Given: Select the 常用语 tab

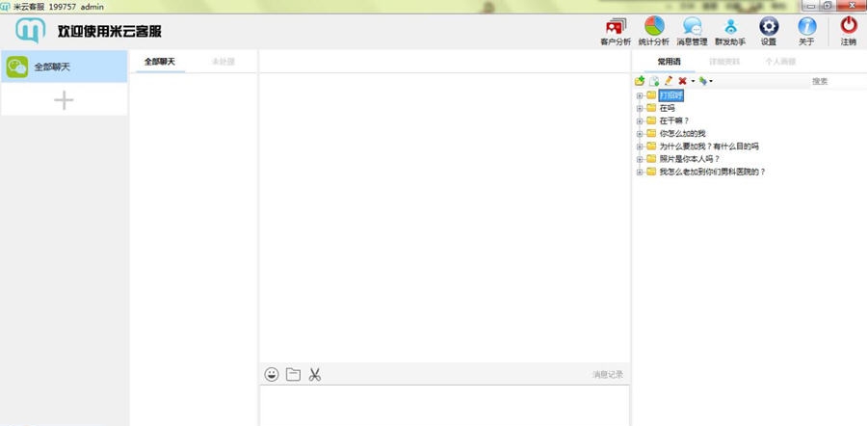Looking at the screenshot, I should point(669,62).
